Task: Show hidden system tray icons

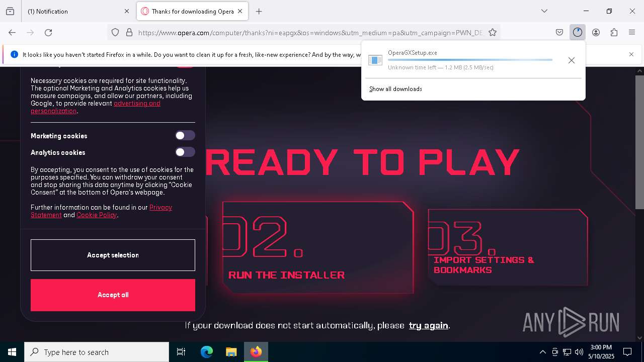Action: [x=542, y=352]
